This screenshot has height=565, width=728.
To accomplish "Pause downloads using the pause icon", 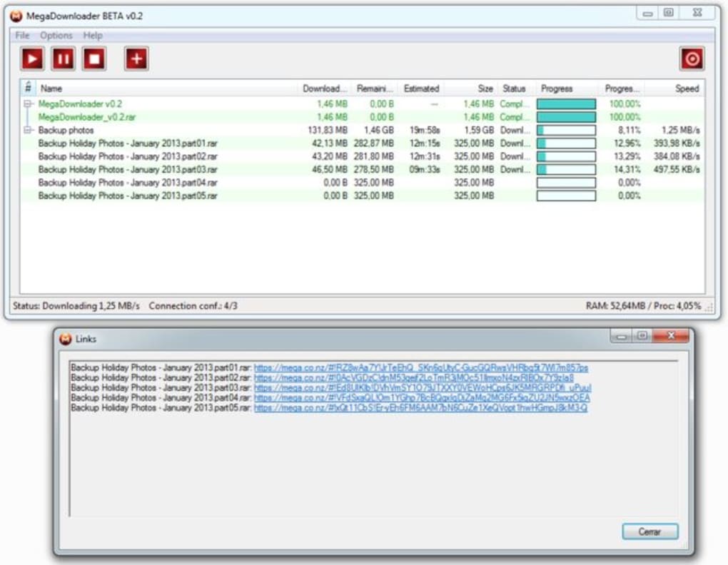I will (63, 58).
